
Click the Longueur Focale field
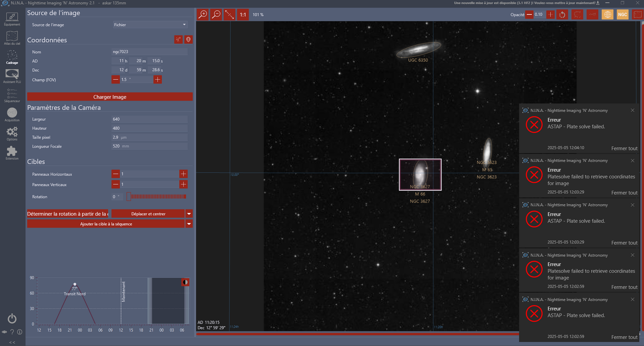150,146
